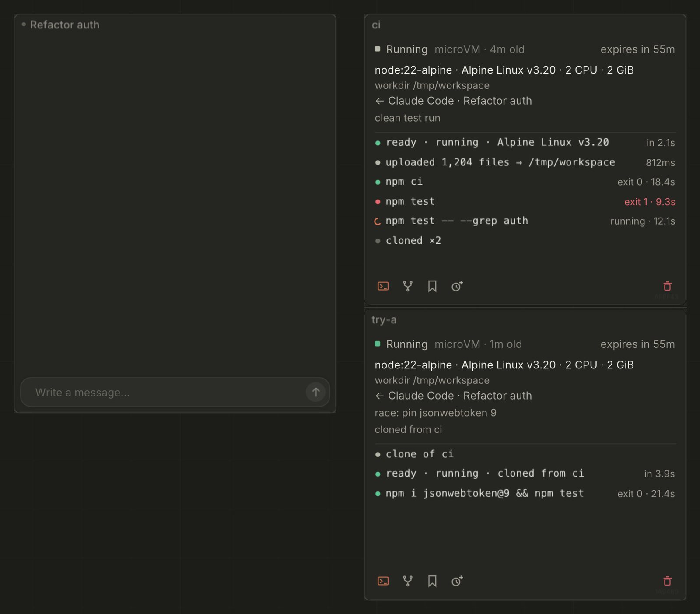Click 'exit 0 · 21.4s' status text
Viewport: 700px width, 614px height.
click(x=646, y=494)
